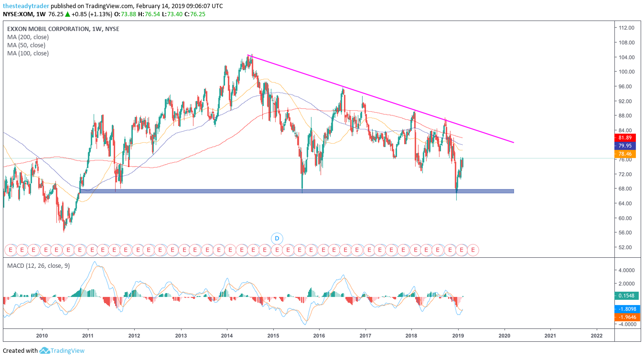644x359 pixels.
Task: Select the MA (50, close) indicator label
Action: coord(26,45)
